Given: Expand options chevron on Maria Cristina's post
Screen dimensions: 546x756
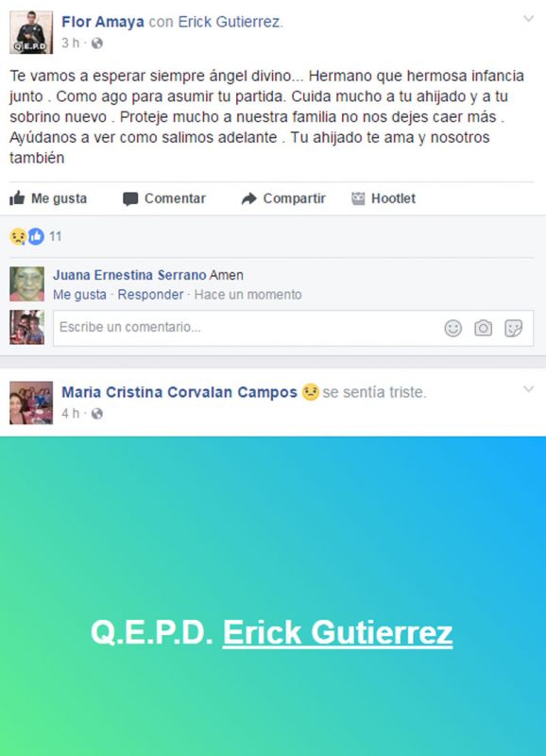Looking at the screenshot, I should click(x=529, y=389).
